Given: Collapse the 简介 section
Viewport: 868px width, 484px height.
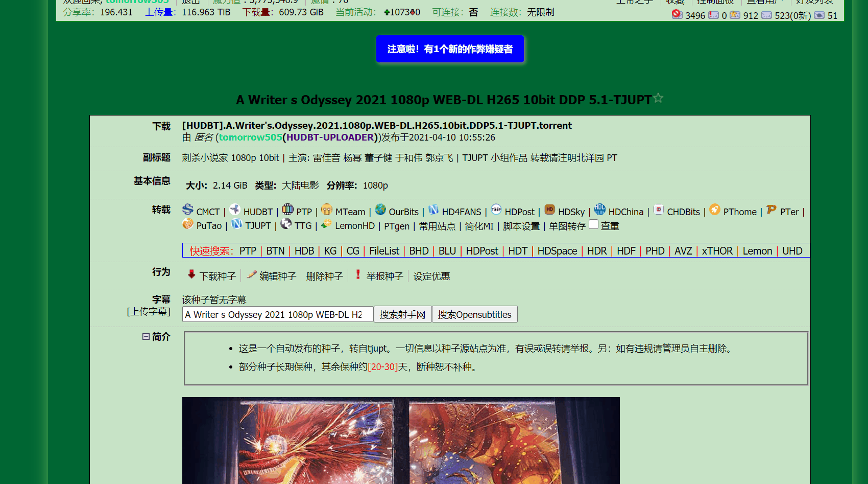Looking at the screenshot, I should tap(146, 337).
